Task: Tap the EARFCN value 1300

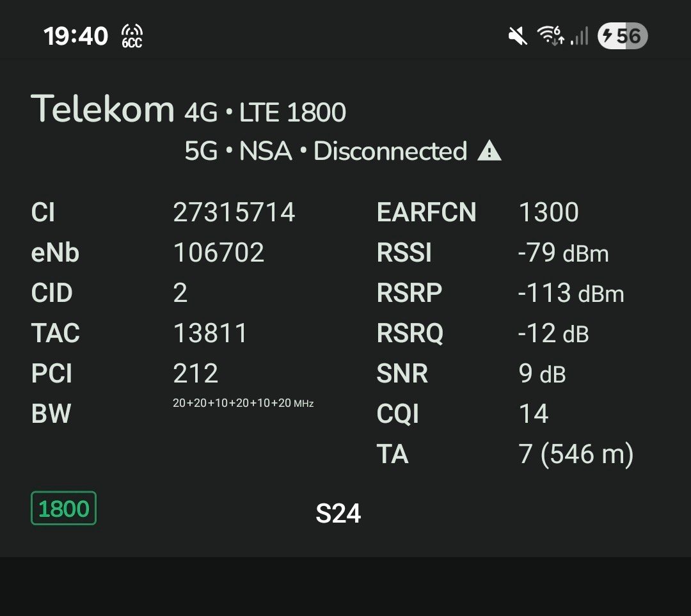Action: point(548,212)
